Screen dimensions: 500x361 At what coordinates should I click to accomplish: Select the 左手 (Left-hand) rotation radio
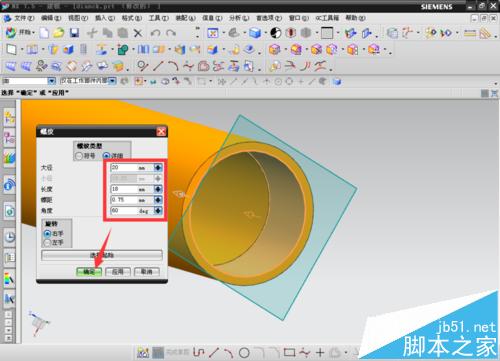[x=47, y=243]
